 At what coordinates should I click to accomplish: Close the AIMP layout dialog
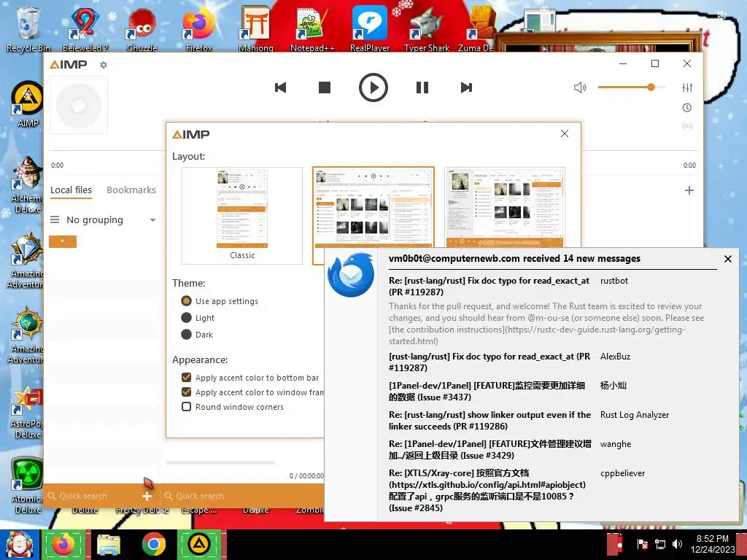[x=565, y=134]
